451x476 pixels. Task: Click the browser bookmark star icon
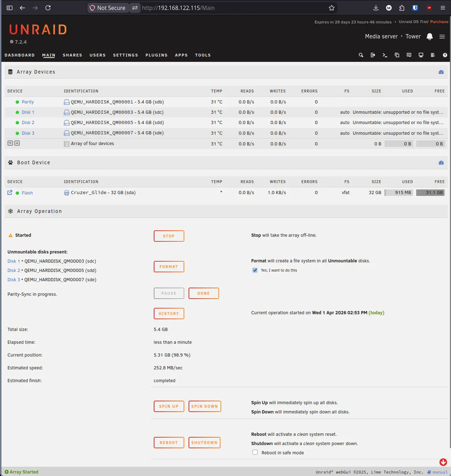[332, 8]
